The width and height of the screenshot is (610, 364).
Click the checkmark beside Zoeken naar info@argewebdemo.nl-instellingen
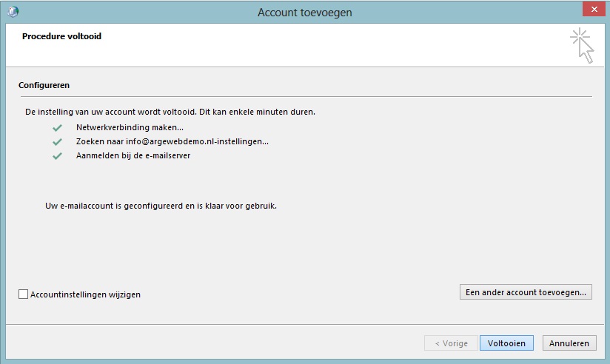tap(57, 142)
